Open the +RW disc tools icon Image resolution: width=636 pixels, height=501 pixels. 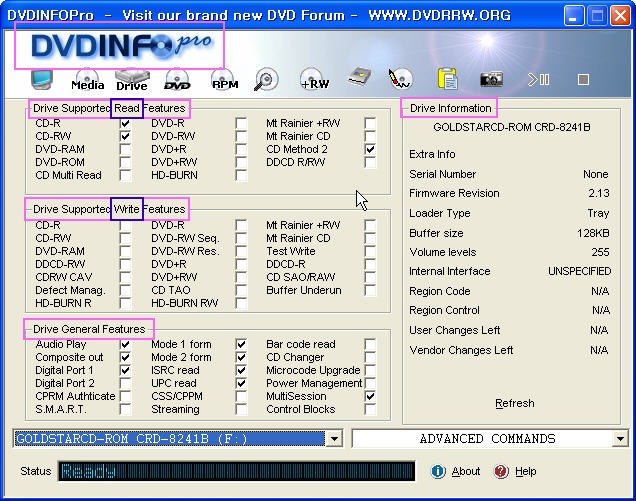click(314, 80)
